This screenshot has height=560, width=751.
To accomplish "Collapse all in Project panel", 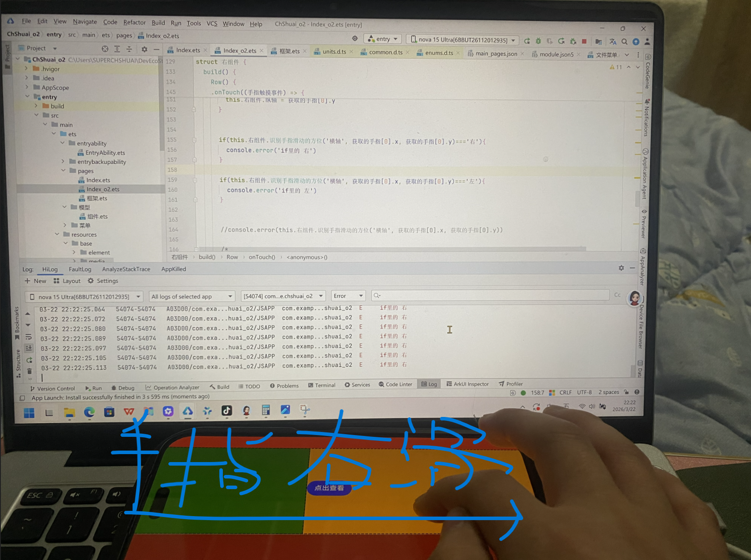I will pos(129,49).
